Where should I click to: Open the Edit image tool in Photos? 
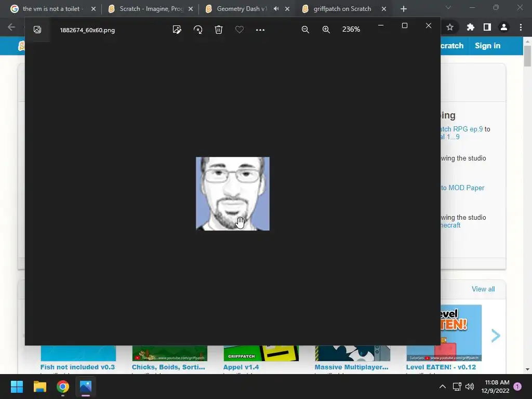pos(177,30)
